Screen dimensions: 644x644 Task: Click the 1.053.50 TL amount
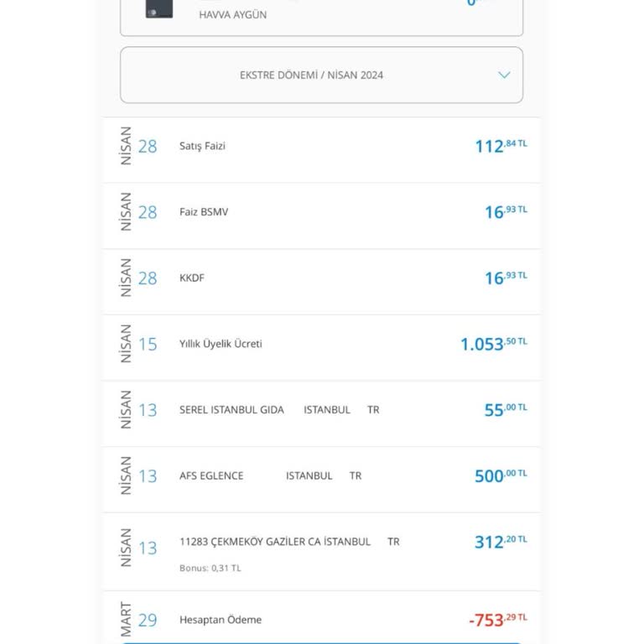[493, 344]
